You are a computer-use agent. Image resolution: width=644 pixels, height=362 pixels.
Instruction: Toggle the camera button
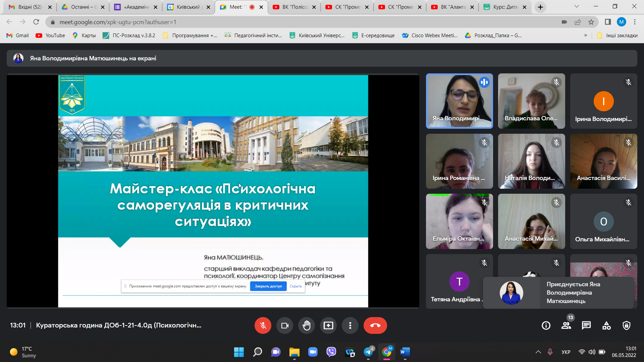284,325
